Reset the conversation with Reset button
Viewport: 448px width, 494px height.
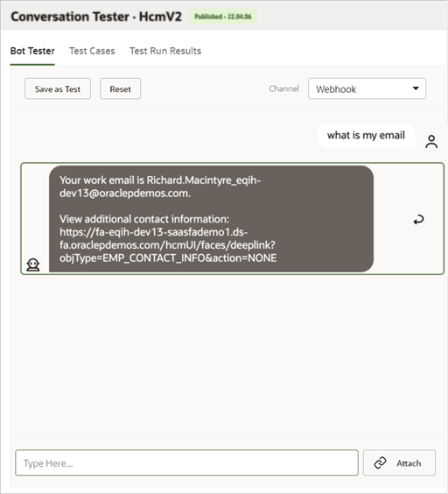(x=120, y=88)
